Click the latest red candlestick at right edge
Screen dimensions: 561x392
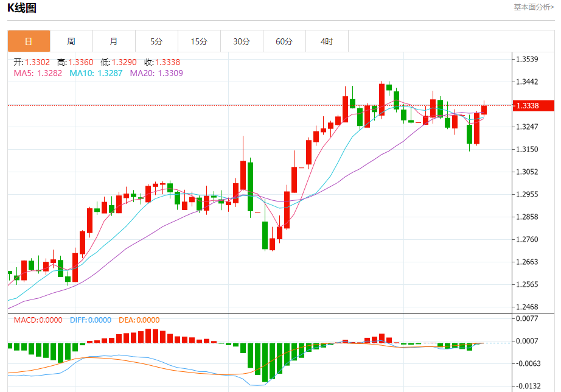tap(484, 110)
